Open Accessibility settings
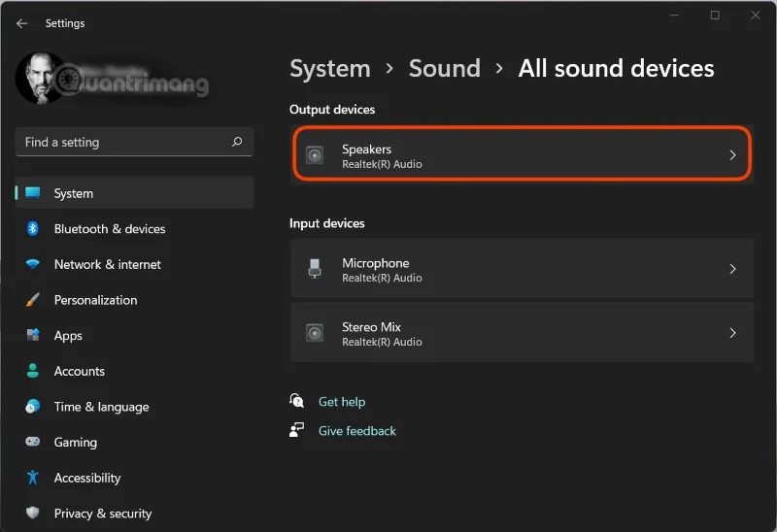The image size is (777, 532). (134, 478)
